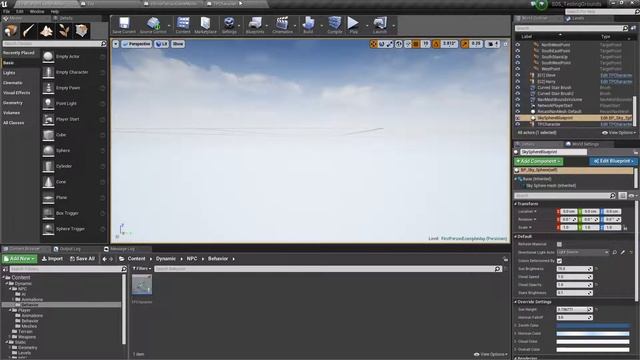Open the Settings toolbar icon

pos(229,25)
